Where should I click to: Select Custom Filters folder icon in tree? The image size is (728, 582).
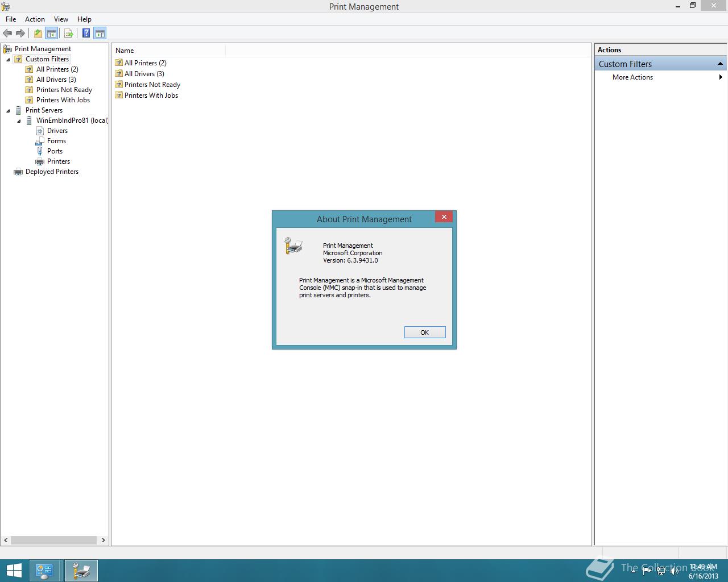pos(18,59)
